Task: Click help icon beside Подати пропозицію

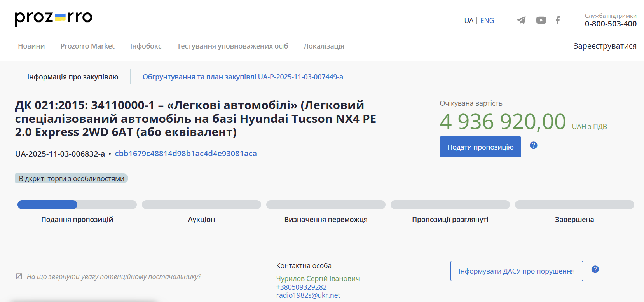Action: (x=534, y=145)
